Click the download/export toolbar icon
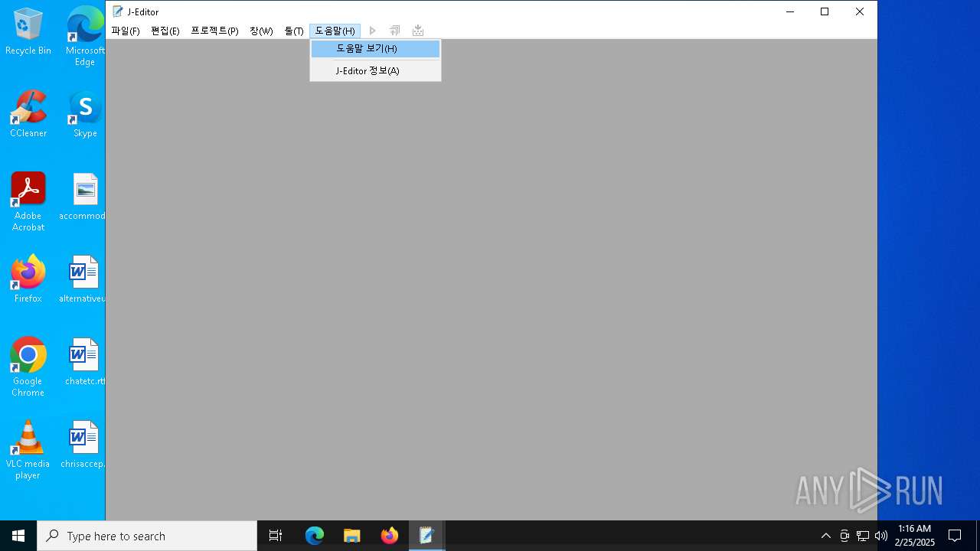 (418, 31)
